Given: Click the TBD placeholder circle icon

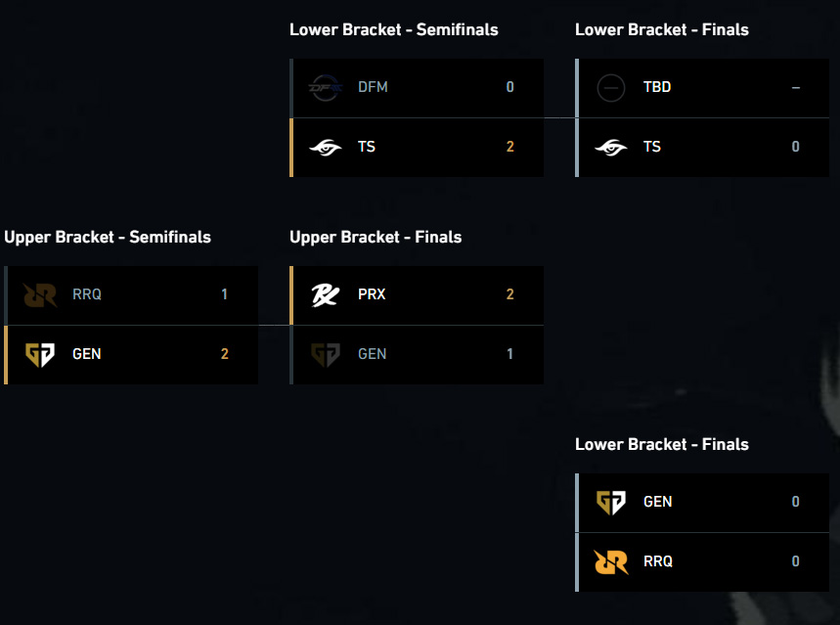Looking at the screenshot, I should tap(611, 87).
